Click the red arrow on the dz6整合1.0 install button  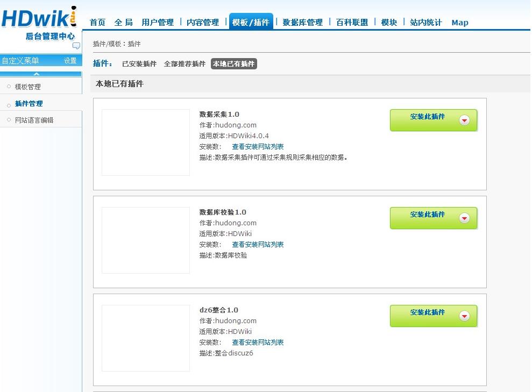(x=464, y=316)
